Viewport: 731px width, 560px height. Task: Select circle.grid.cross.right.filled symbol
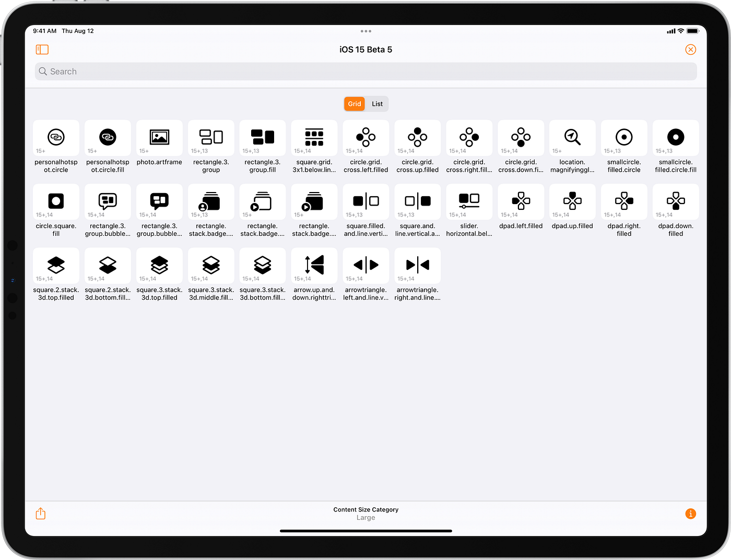(469, 138)
